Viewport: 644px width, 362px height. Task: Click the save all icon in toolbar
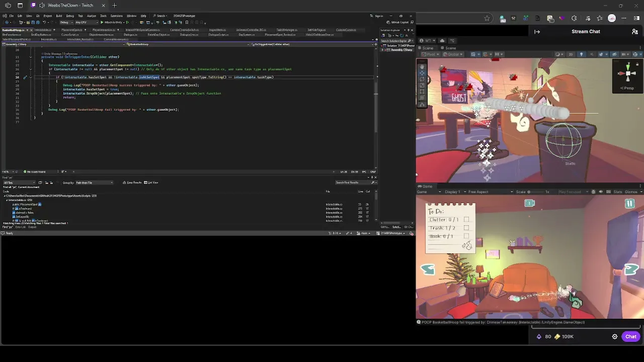(x=38, y=22)
